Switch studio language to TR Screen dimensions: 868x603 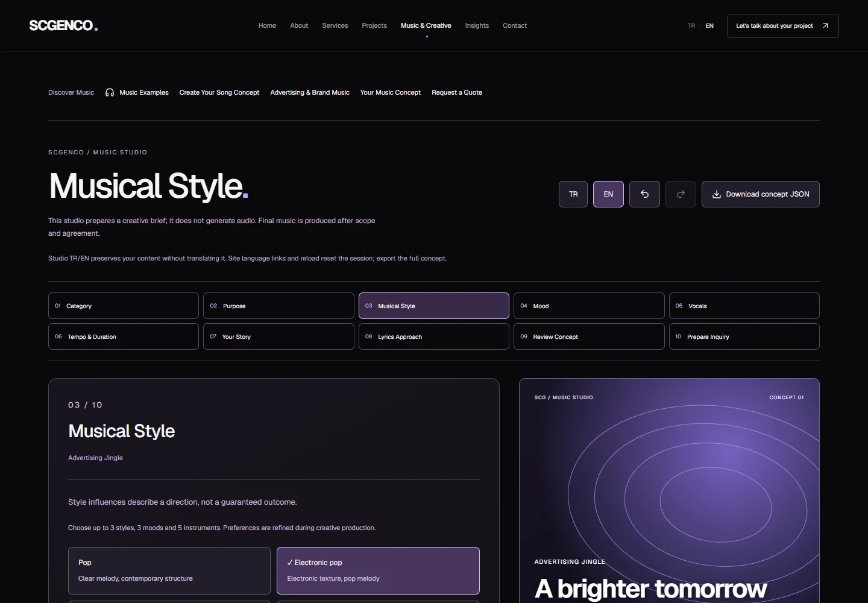point(573,194)
